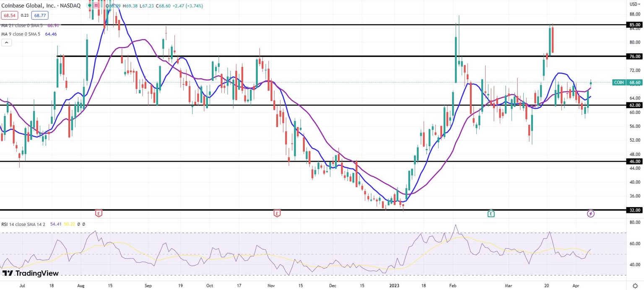644x290 pixels.
Task: Click the 40.00 price axis value on main chart
Action: pos(635,182)
